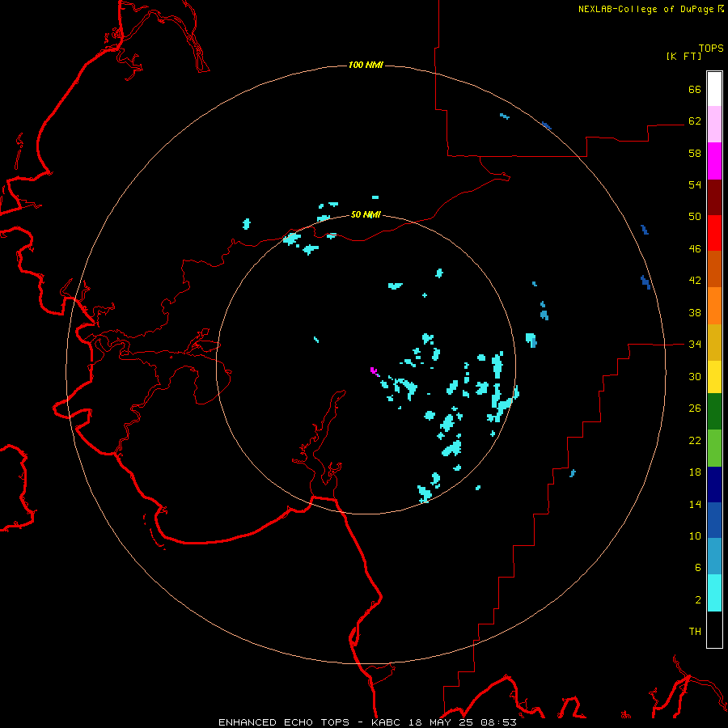This screenshot has width=728, height=728.
Task: Click the yellow 34 kft legend swatch
Action: (x=714, y=377)
